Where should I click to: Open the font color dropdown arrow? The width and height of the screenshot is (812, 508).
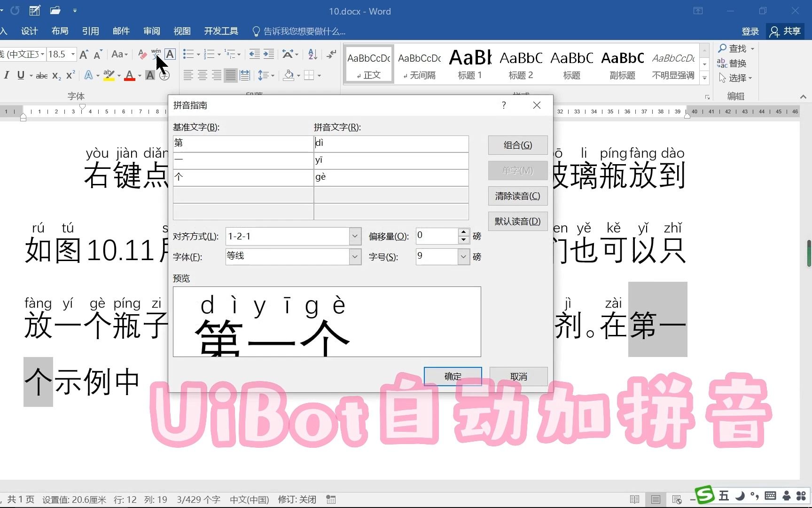140,76
